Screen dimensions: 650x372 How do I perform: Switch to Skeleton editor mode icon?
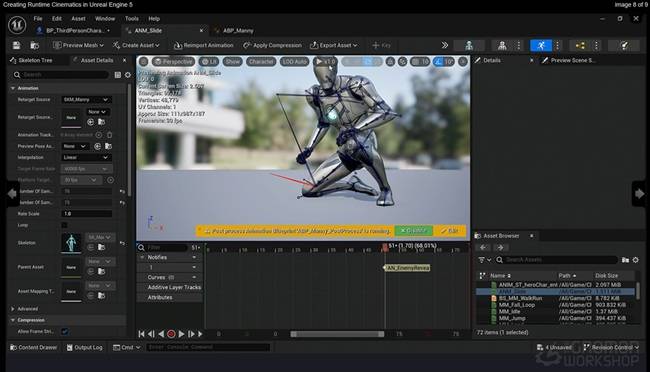coord(469,45)
